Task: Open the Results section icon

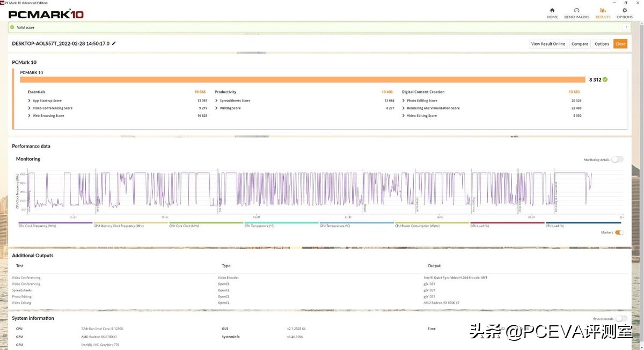Action: coord(603,10)
